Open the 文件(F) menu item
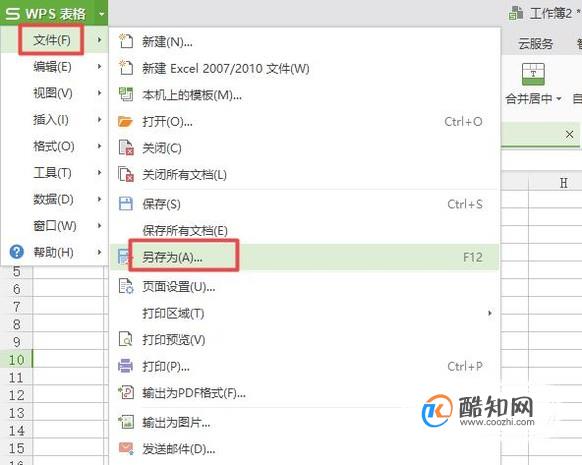The height and width of the screenshot is (465, 582). 52,40
